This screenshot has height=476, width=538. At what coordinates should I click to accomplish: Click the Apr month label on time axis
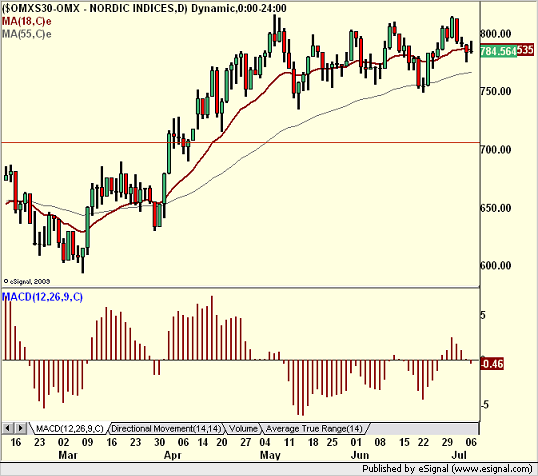coord(172,455)
